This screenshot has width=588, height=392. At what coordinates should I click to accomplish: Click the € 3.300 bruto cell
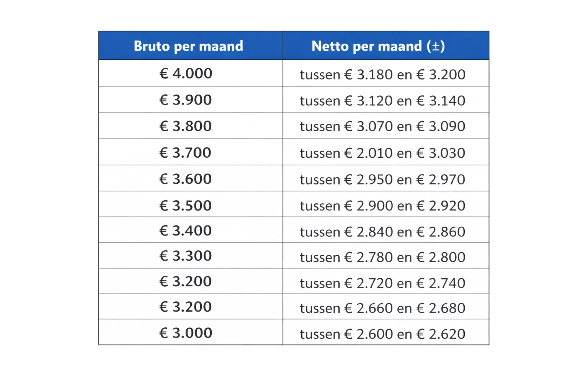pos(186,256)
